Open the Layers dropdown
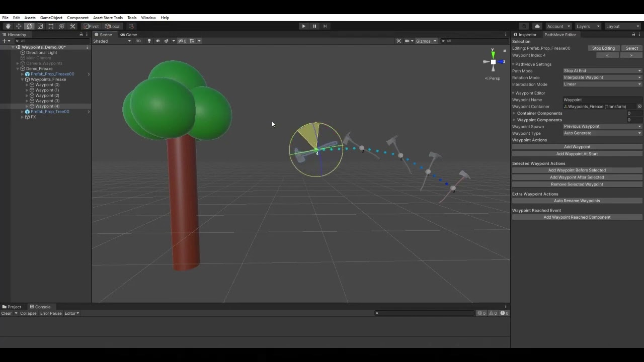This screenshot has width=644, height=362. click(x=587, y=26)
